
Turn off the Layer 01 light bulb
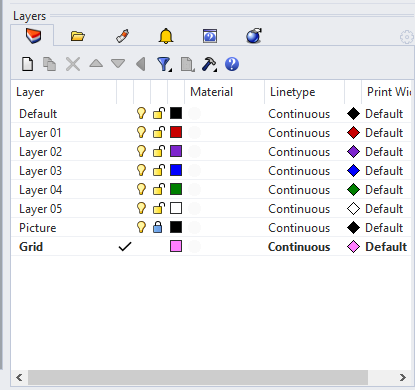[x=141, y=132]
